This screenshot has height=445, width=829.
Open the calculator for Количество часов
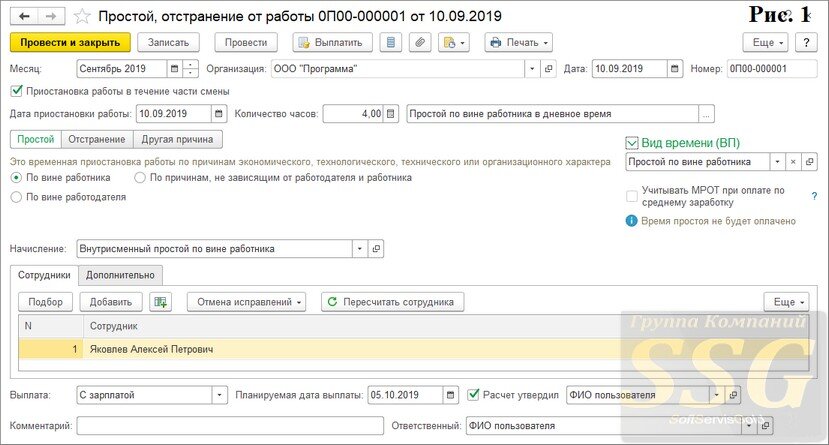click(390, 114)
